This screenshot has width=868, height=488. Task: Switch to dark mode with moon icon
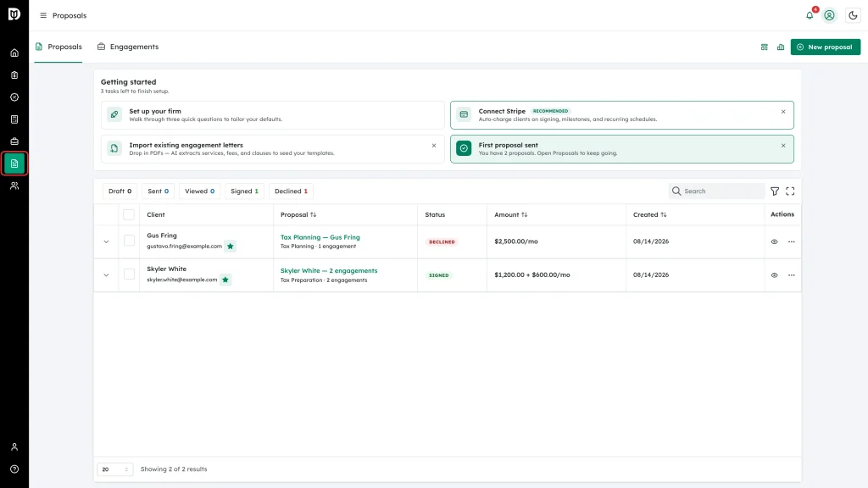(853, 15)
